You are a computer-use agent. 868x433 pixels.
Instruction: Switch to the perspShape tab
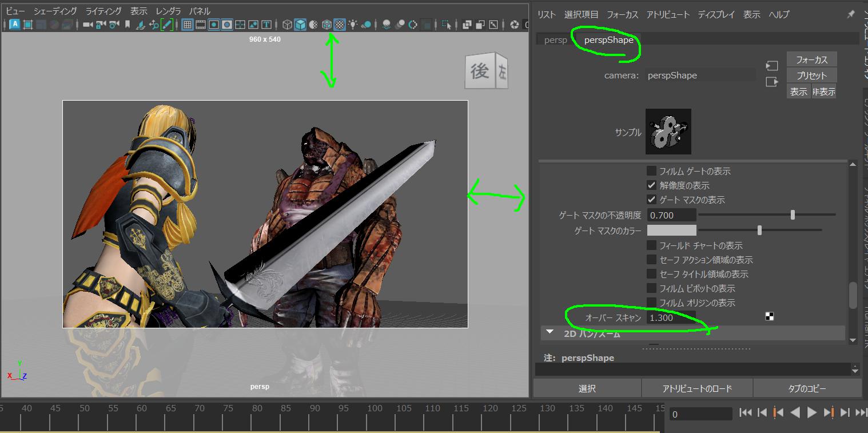(x=608, y=40)
